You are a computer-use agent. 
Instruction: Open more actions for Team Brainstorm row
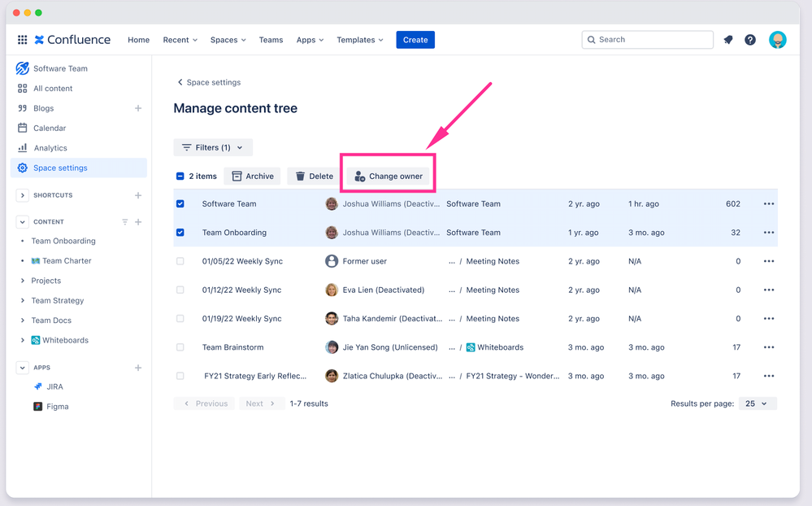click(x=768, y=347)
